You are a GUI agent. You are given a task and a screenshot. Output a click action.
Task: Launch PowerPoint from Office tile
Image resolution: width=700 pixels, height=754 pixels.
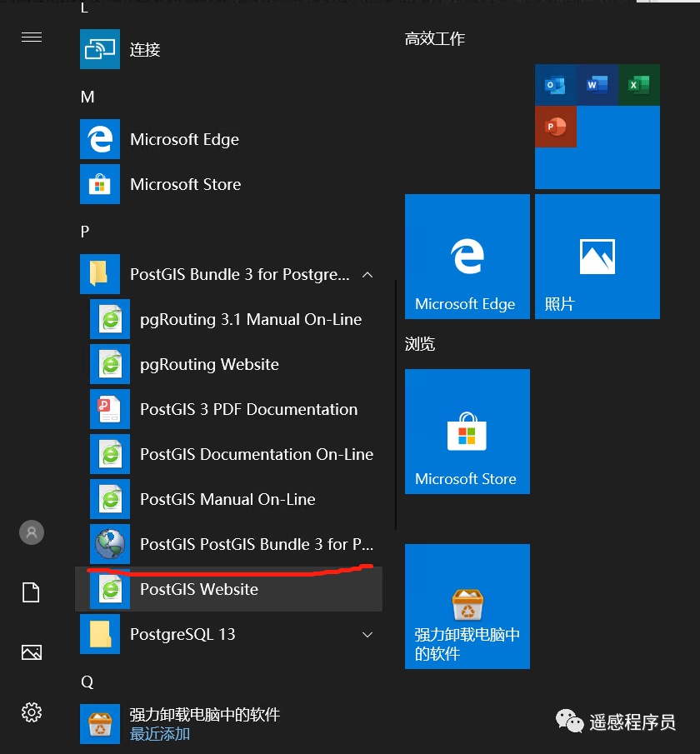(x=556, y=127)
